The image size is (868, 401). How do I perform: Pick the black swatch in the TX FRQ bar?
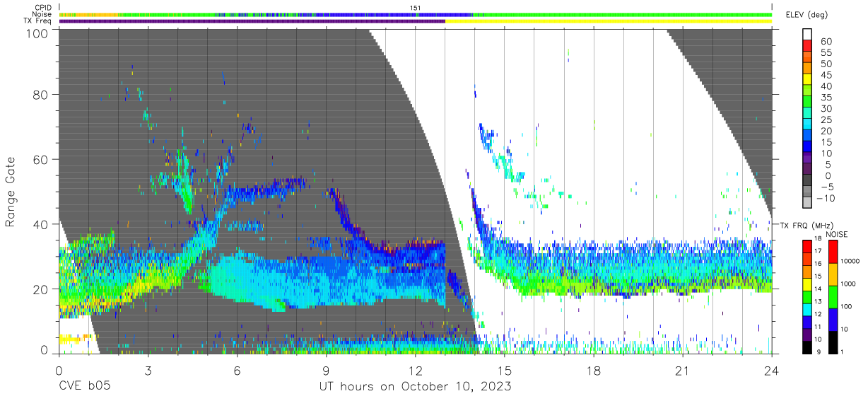(x=807, y=346)
